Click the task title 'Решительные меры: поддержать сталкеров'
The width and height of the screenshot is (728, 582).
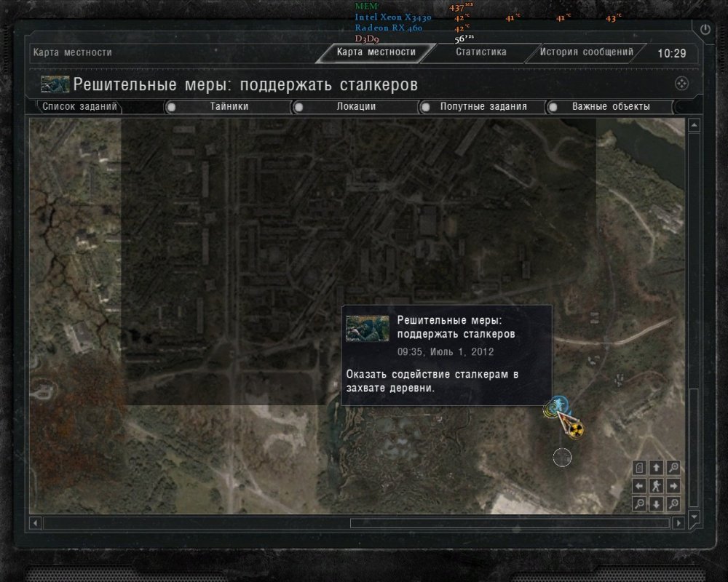[x=245, y=85]
